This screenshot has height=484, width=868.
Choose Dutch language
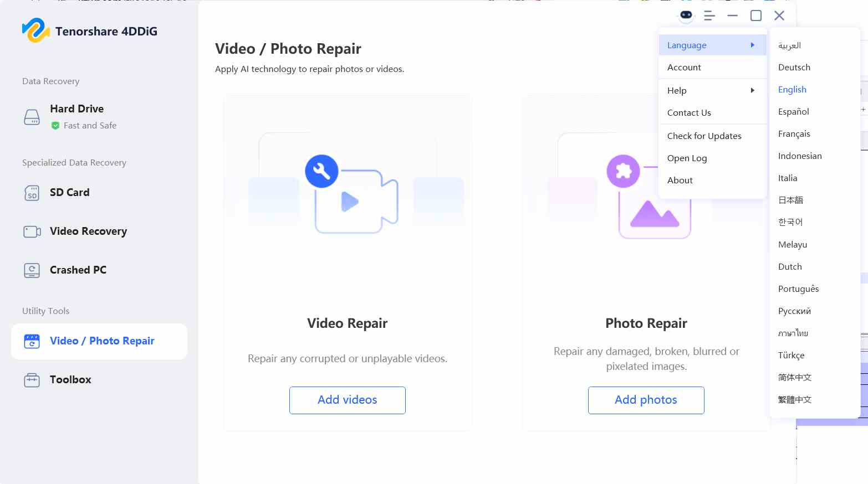point(790,266)
